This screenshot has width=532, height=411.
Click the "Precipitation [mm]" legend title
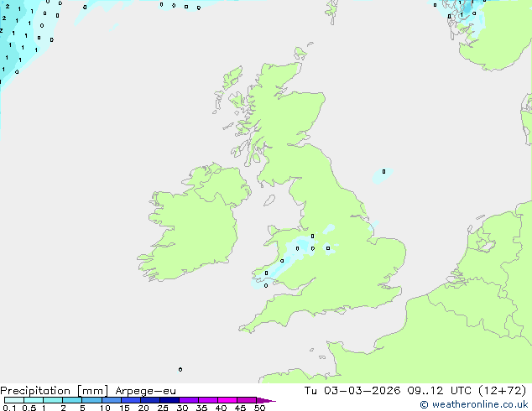click(x=54, y=391)
